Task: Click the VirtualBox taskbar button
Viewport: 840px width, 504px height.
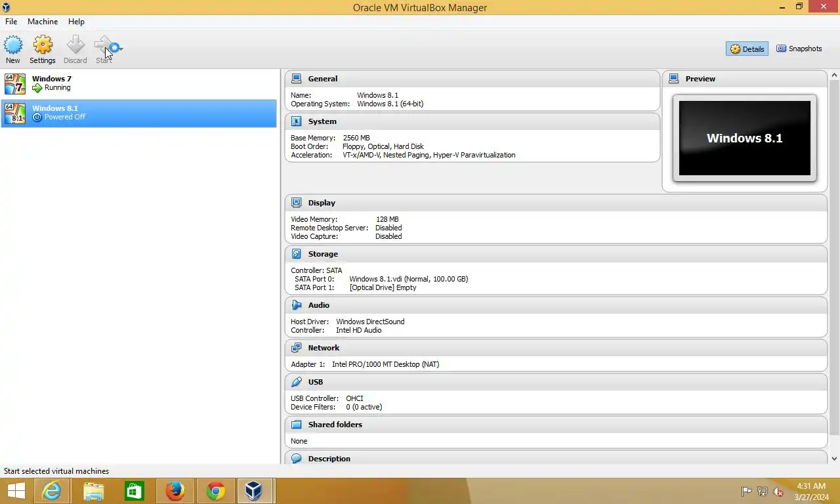Action: pyautogui.click(x=255, y=491)
